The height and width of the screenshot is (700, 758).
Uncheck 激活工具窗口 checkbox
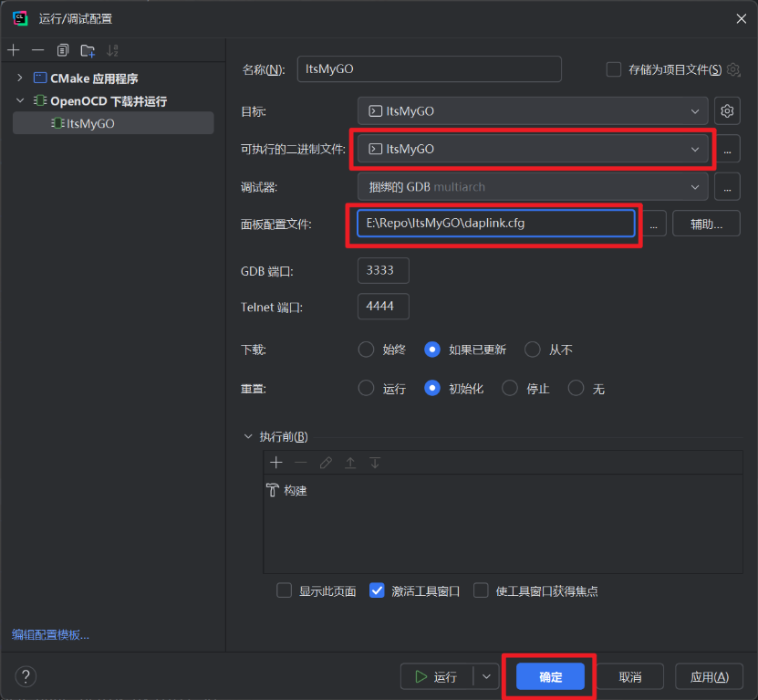pos(377,590)
